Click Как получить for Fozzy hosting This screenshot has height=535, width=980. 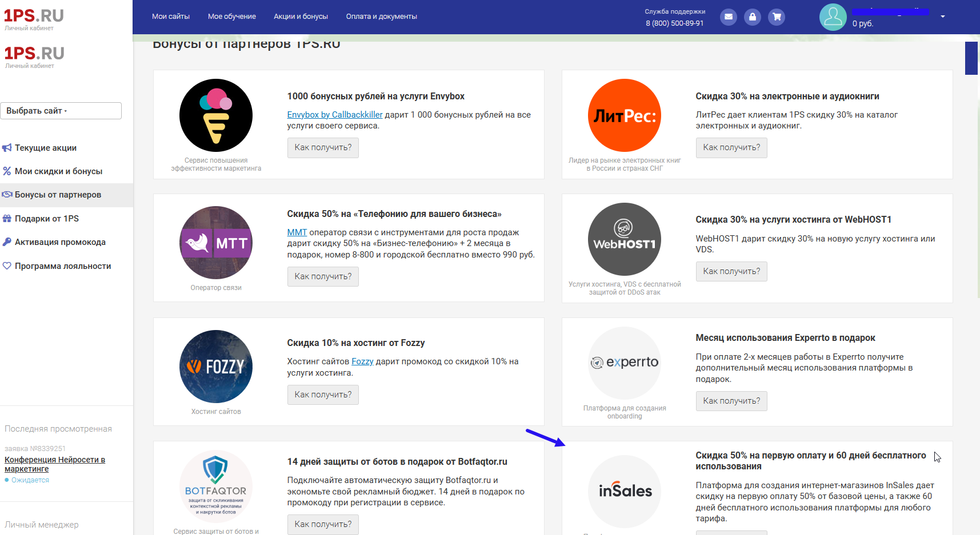[x=323, y=395]
